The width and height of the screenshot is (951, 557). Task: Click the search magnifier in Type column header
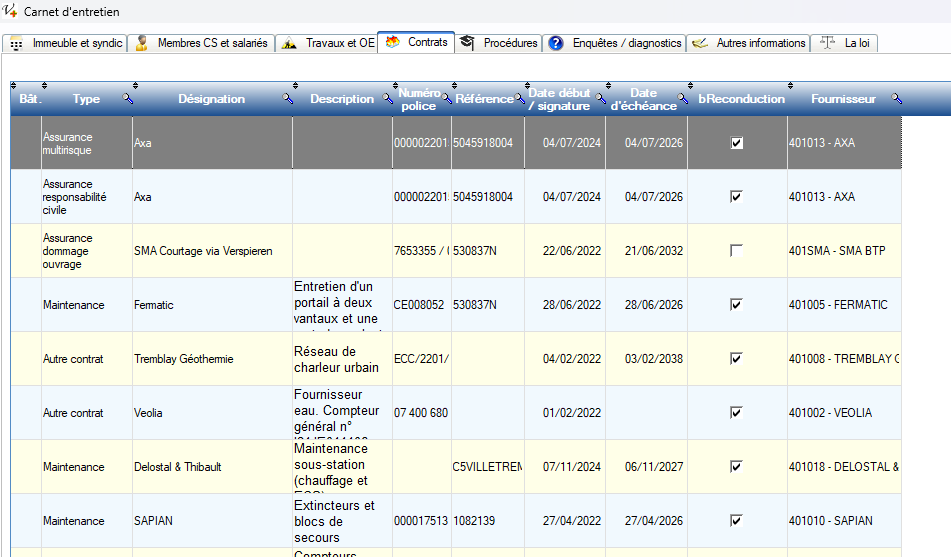tap(127, 99)
